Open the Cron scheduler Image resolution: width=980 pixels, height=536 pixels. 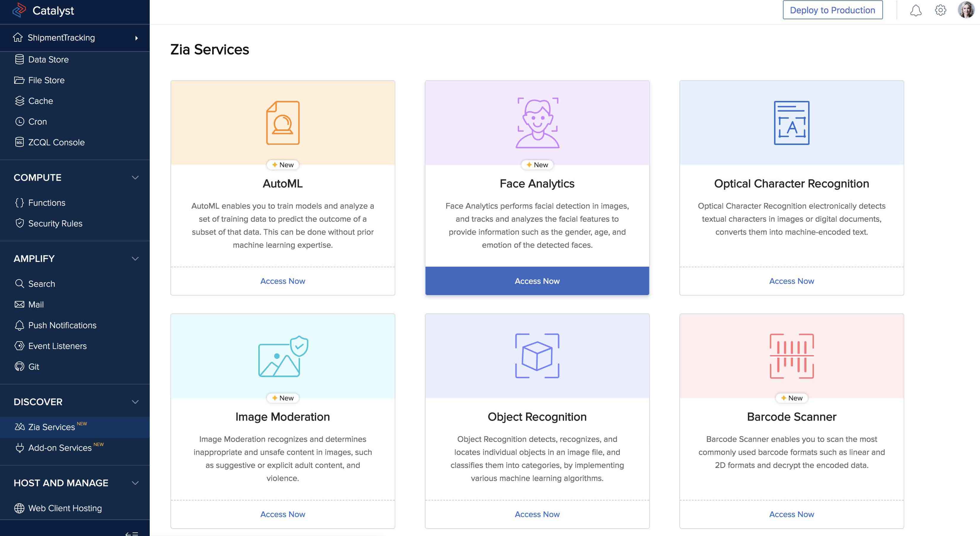37,121
